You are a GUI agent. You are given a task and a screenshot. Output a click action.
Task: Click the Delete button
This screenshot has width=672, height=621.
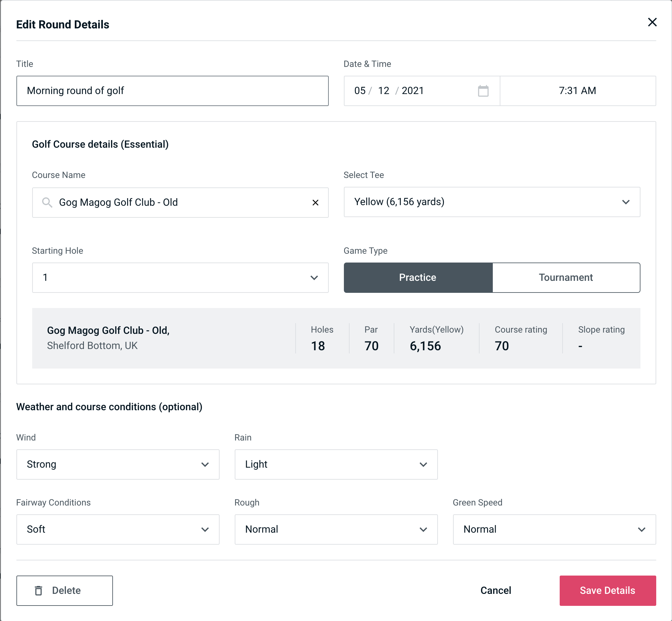(65, 590)
